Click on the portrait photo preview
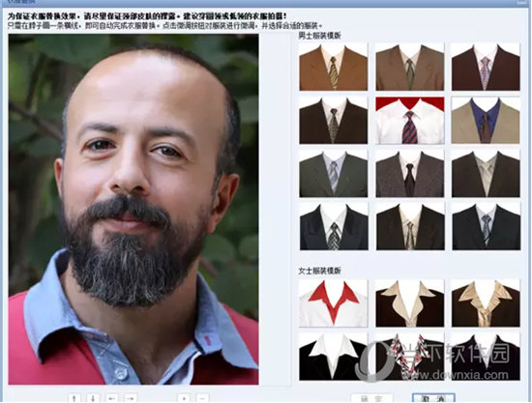532x403 pixels. 133,209
